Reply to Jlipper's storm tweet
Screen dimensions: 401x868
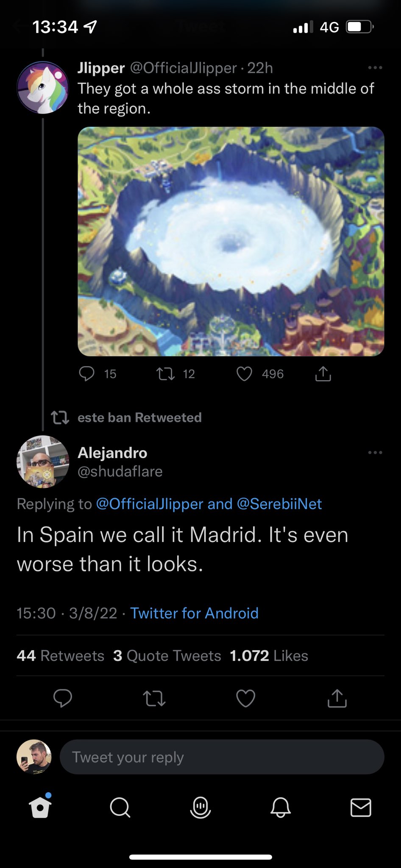coord(87,374)
